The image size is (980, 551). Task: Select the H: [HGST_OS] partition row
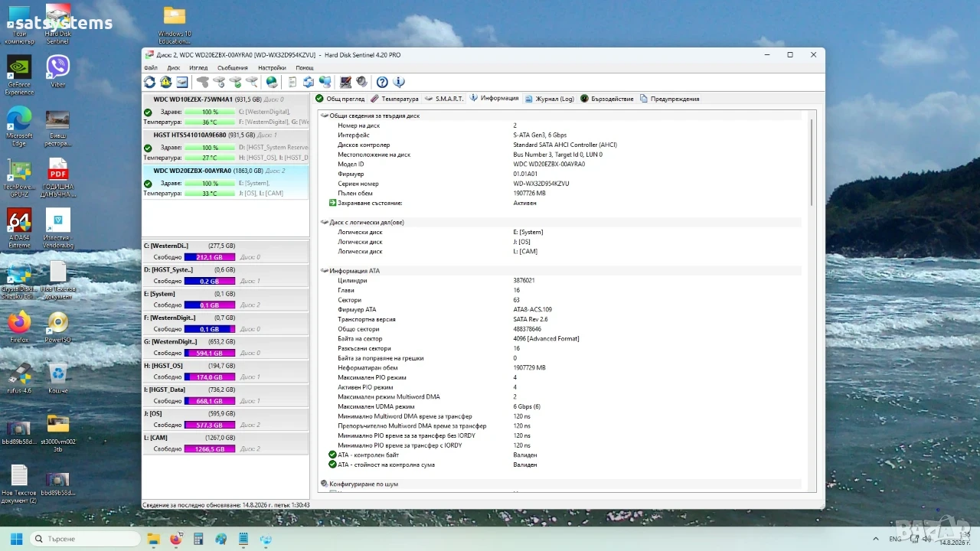226,371
